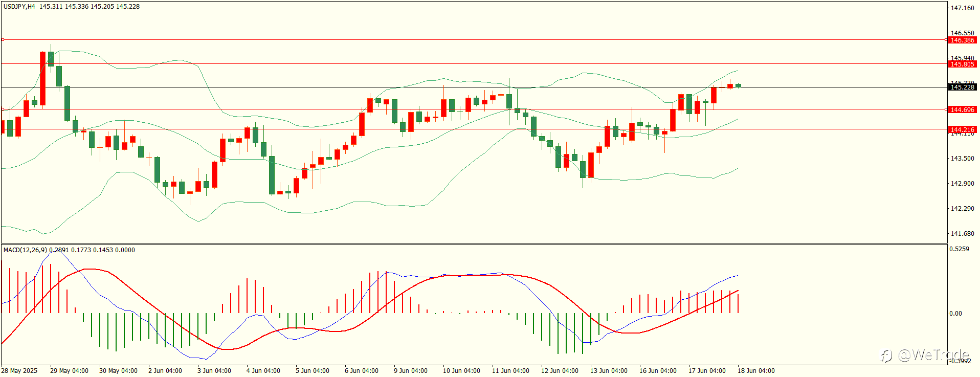This screenshot has width=980, height=377.
Task: Click the 4 Jun 04:00 date label
Action: tap(263, 371)
